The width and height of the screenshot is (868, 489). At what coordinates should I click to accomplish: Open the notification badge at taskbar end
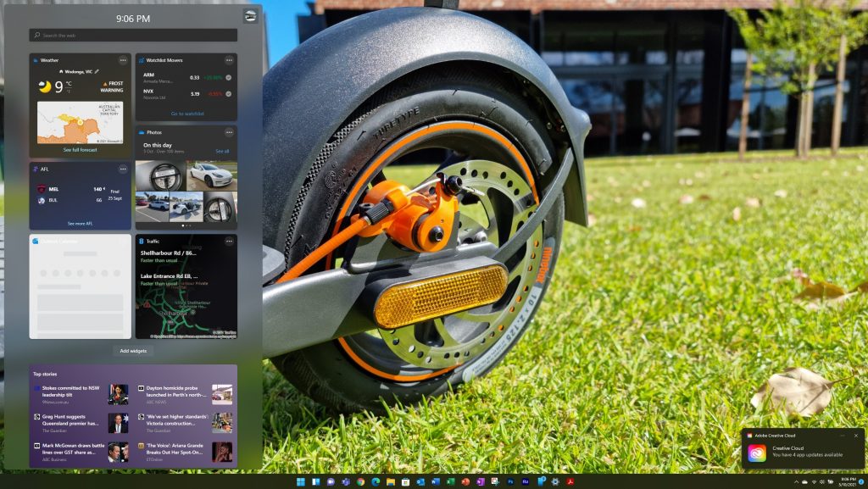click(861, 483)
